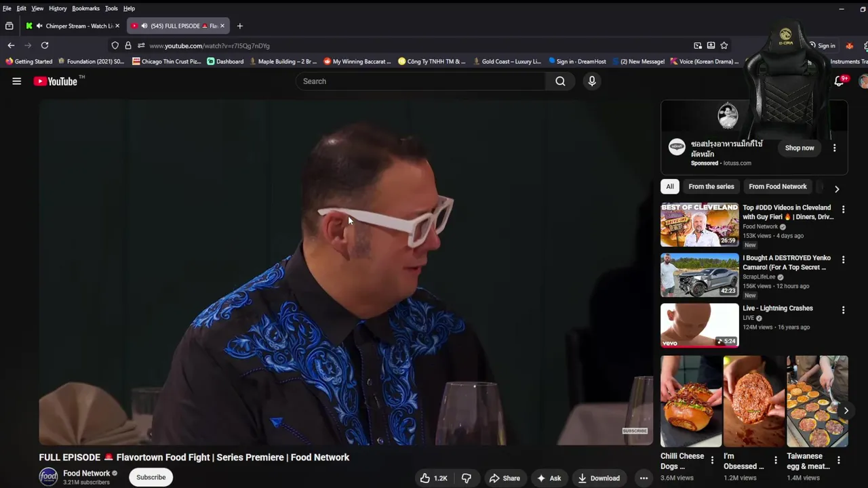Go back with browser back arrow
This screenshot has width=868, height=488.
tap(11, 45)
